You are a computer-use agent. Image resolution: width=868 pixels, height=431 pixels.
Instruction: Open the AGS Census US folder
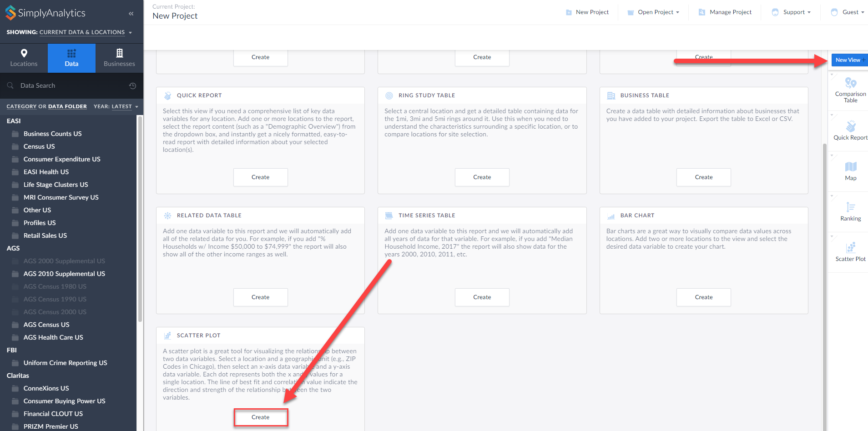click(x=46, y=325)
